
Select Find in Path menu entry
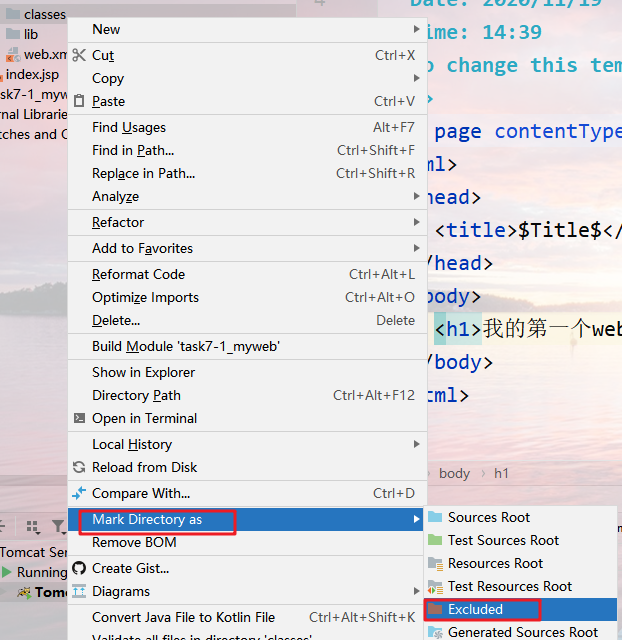point(247,150)
